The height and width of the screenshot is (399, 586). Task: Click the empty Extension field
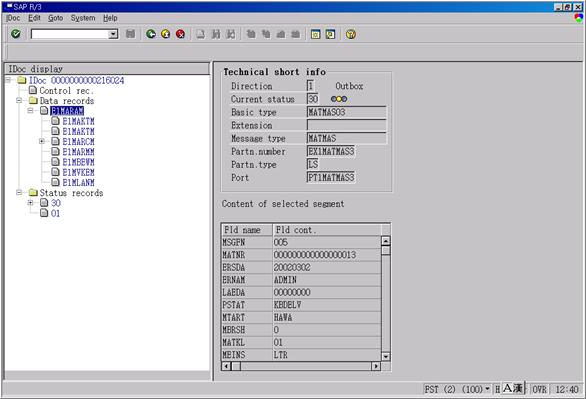point(346,125)
